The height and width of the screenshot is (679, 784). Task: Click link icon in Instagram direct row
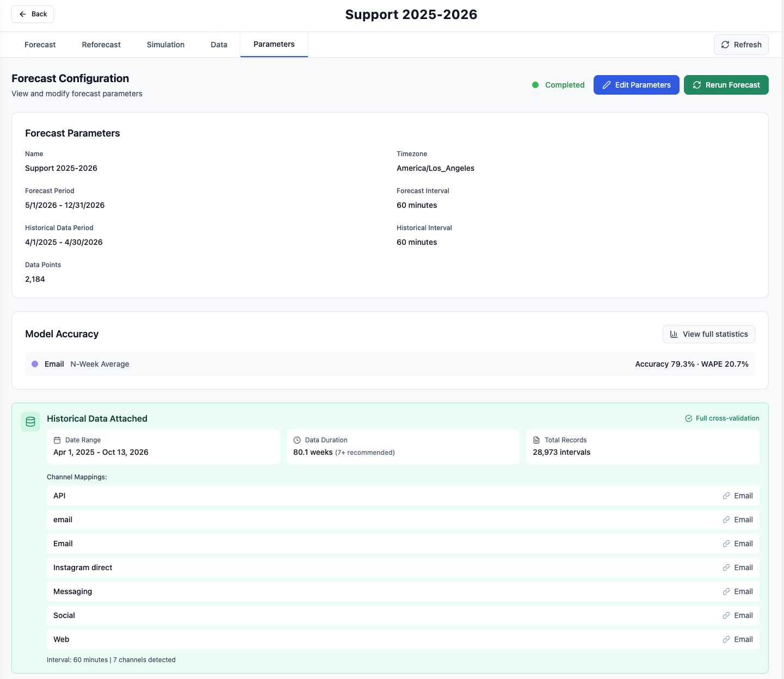point(726,567)
